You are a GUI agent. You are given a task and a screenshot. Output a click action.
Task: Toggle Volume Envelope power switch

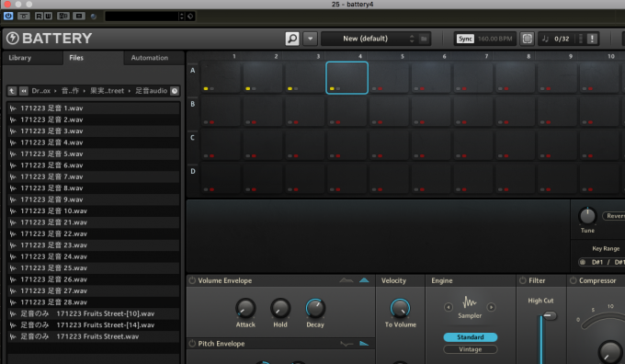point(192,280)
